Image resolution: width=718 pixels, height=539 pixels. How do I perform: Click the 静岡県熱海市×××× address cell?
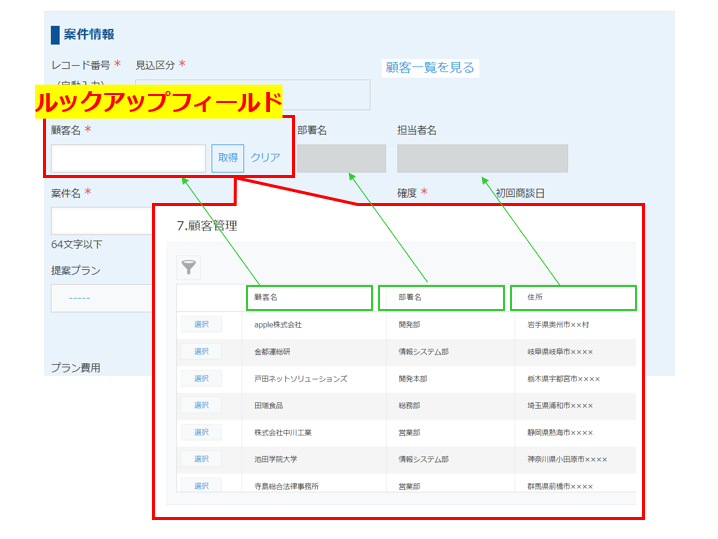pyautogui.click(x=560, y=433)
